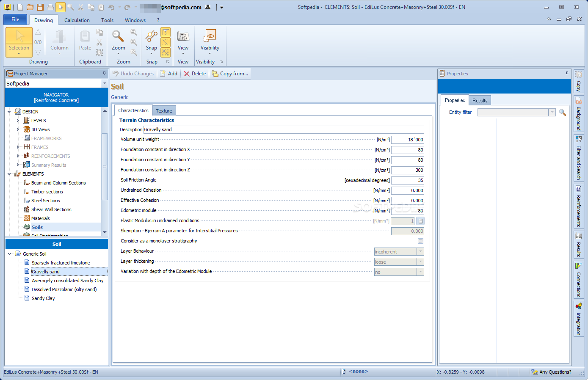Screen dimensions: 588x380
Task: Open the View floor plan tool
Action: [183, 42]
